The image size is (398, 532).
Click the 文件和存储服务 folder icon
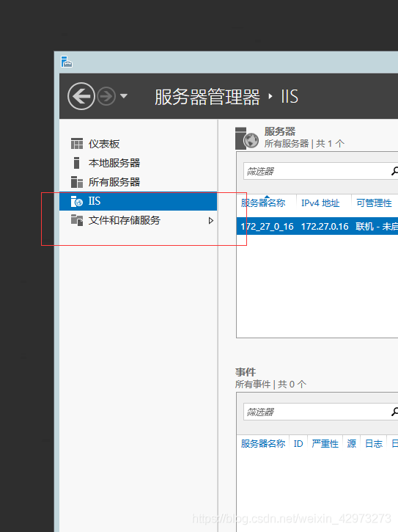click(77, 220)
